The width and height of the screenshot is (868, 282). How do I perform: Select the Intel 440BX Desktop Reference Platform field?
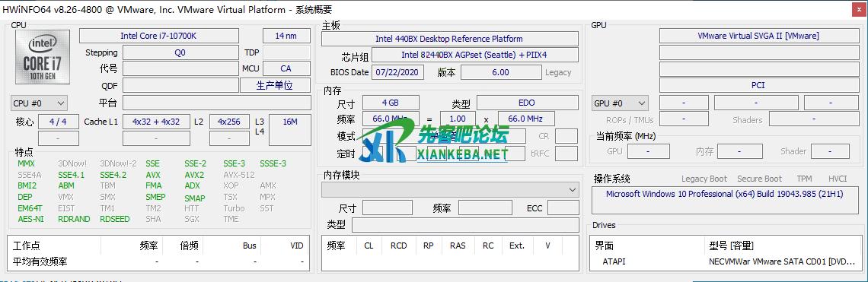pyautogui.click(x=449, y=39)
